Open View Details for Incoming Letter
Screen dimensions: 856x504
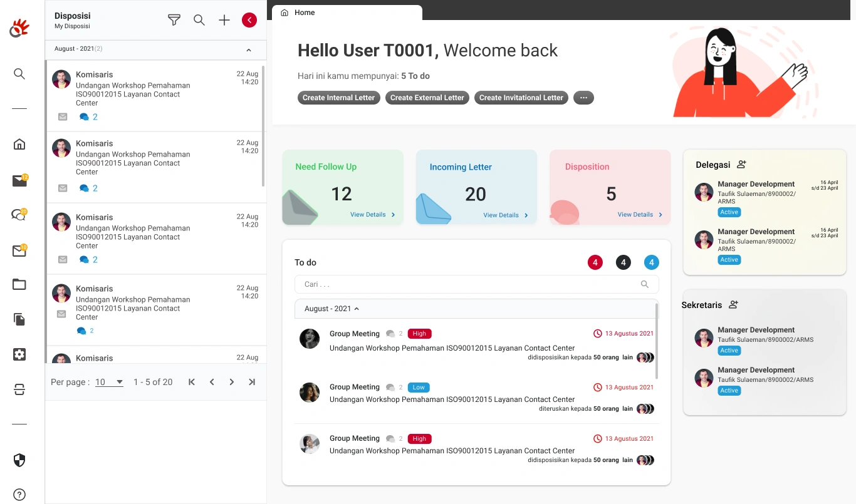(505, 215)
